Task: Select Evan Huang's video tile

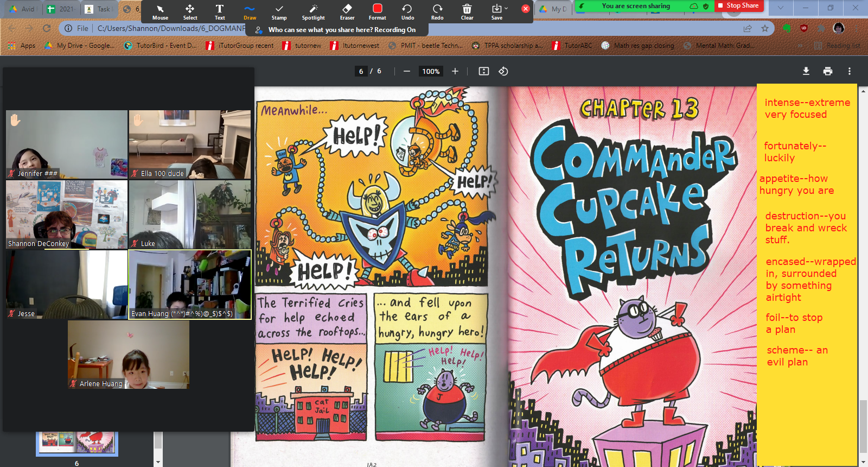Action: [190, 285]
